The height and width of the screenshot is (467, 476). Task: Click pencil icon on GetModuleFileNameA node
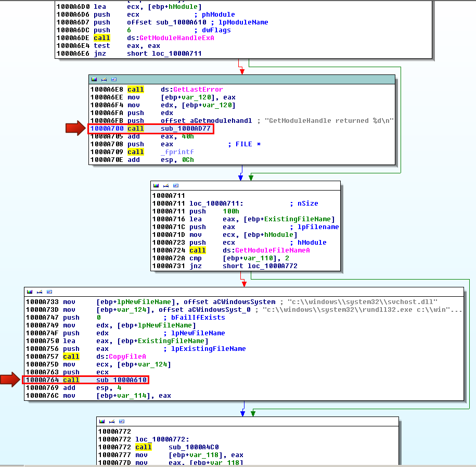coord(166,186)
